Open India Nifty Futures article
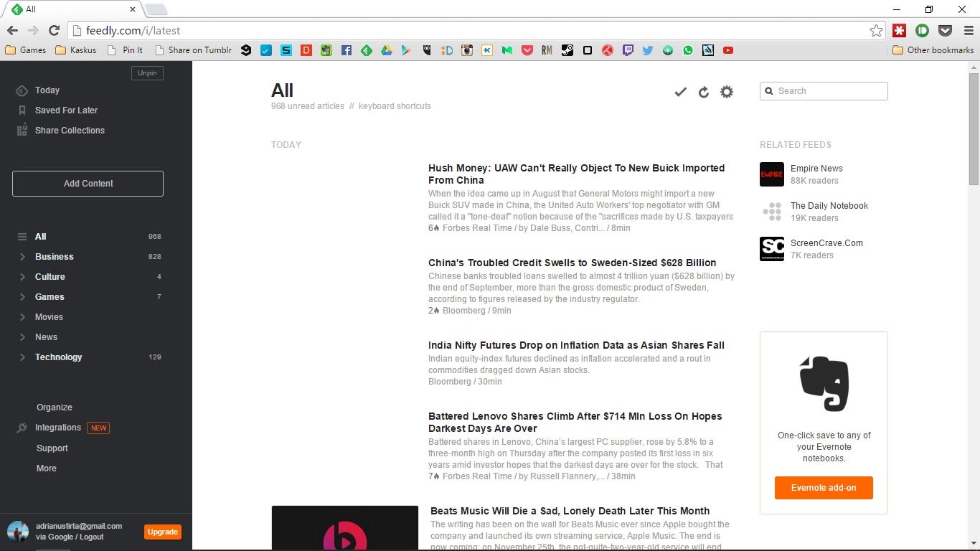Image resolution: width=980 pixels, height=551 pixels. [x=576, y=345]
